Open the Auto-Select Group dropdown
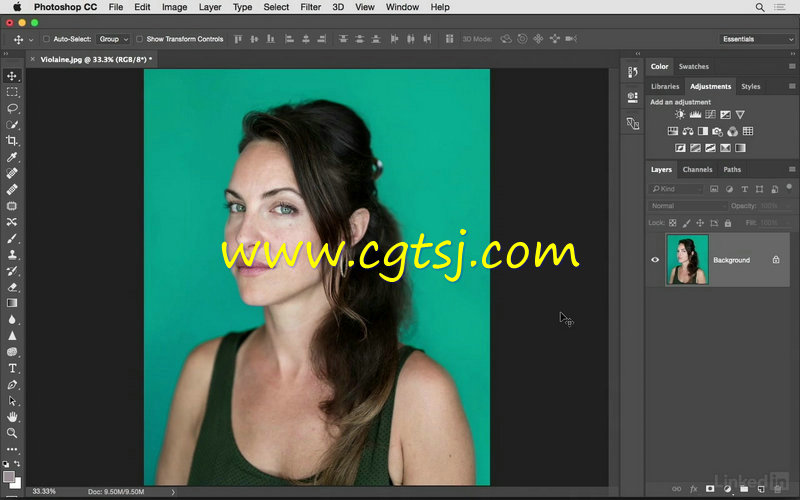The image size is (800, 500). click(x=113, y=39)
